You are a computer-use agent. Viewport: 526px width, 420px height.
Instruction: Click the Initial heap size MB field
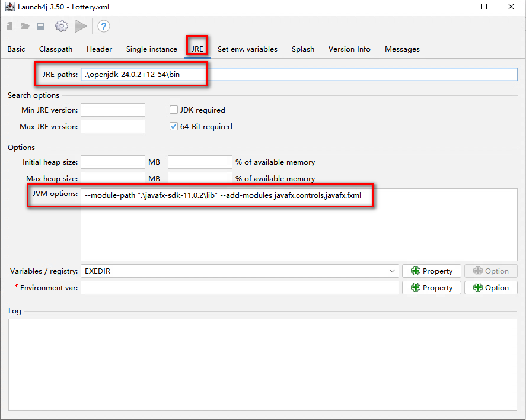click(113, 162)
